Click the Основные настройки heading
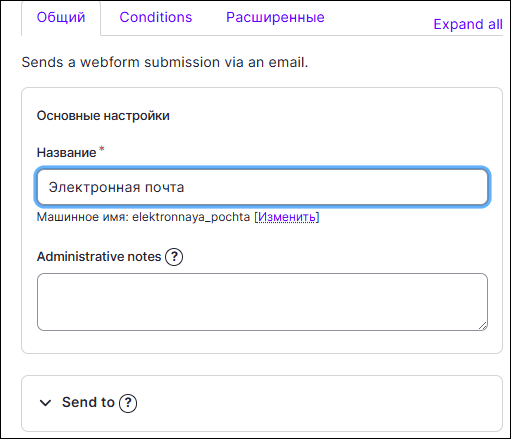 (103, 116)
